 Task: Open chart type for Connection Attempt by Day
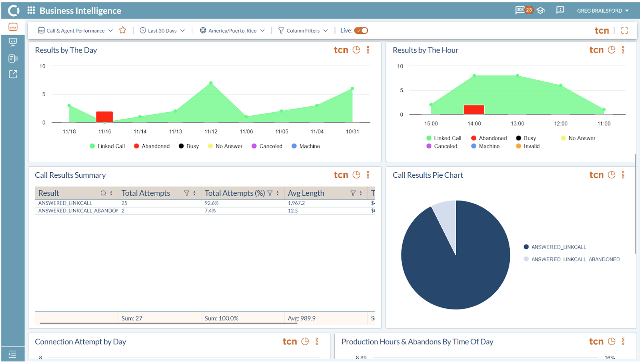[x=305, y=341]
